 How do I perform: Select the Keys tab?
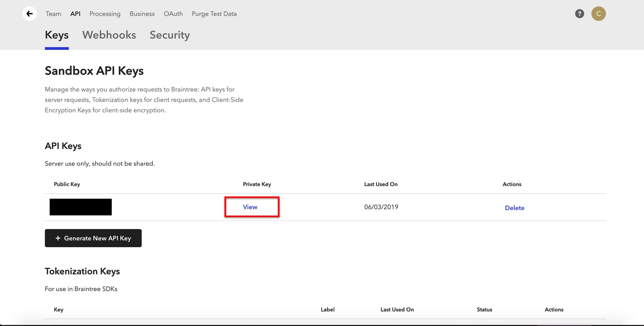tap(57, 35)
